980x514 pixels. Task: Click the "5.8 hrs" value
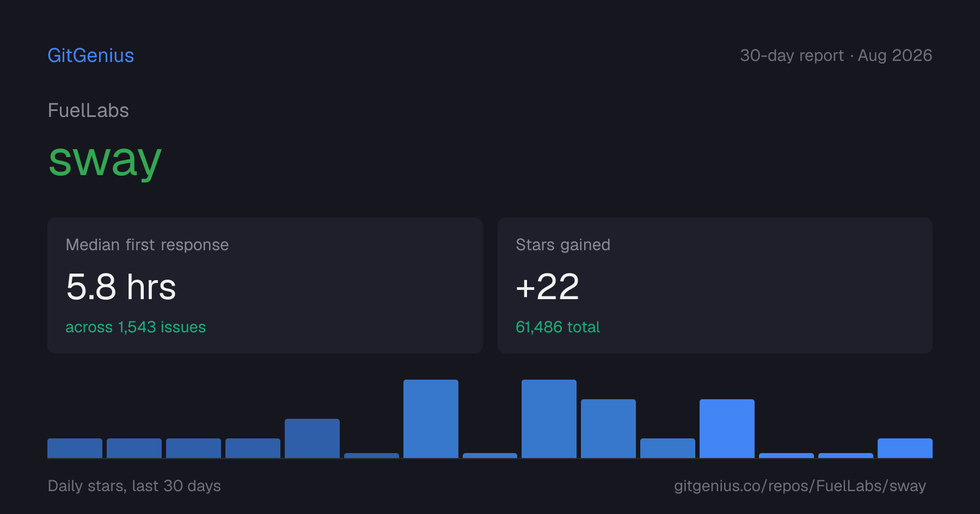point(121,287)
